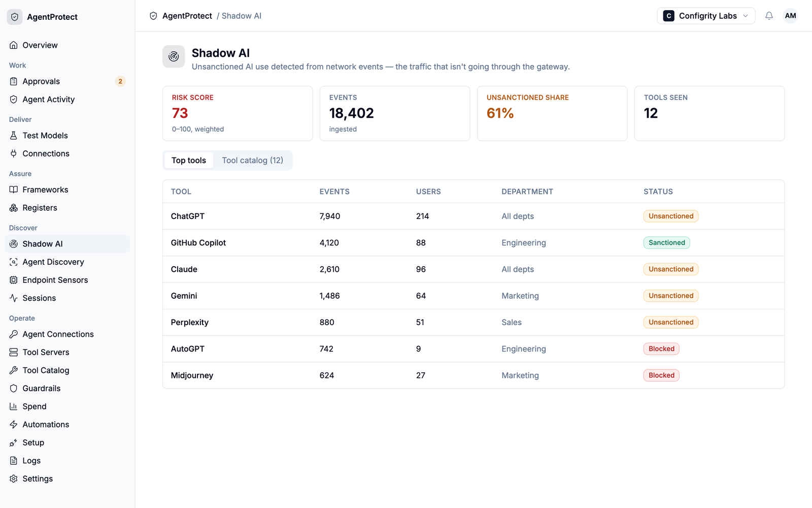The height and width of the screenshot is (508, 812).
Task: Click the Shadow AI radar icon in sidebar
Action: click(14, 244)
